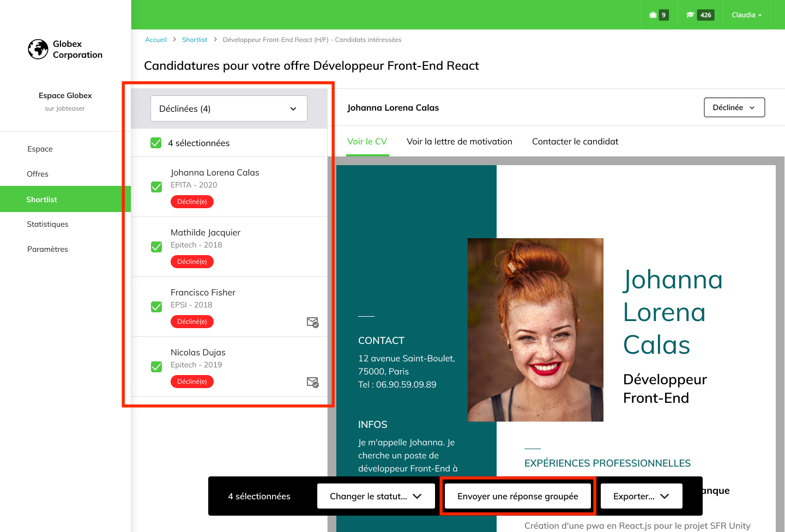Open the Changer le statut dropdown

(376, 496)
